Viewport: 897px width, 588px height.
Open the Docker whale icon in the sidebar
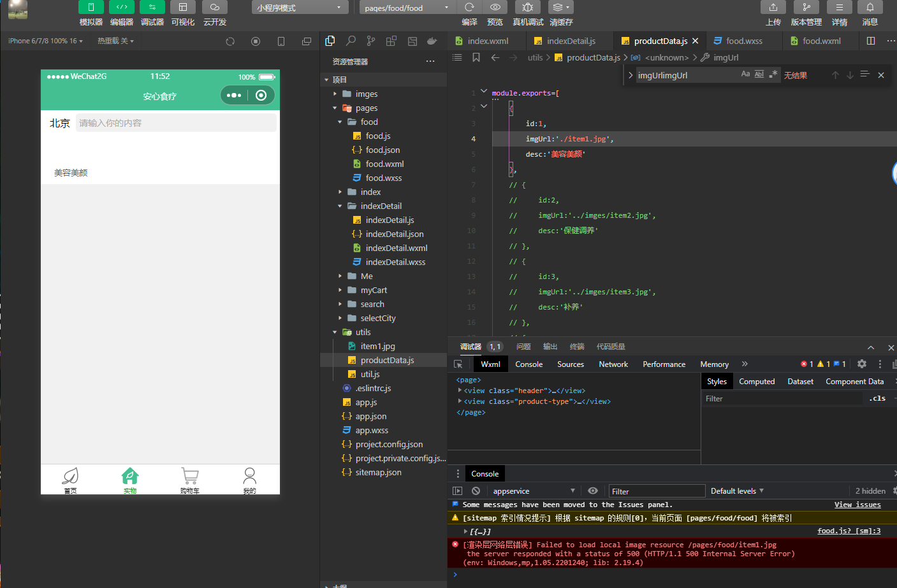[x=432, y=41]
